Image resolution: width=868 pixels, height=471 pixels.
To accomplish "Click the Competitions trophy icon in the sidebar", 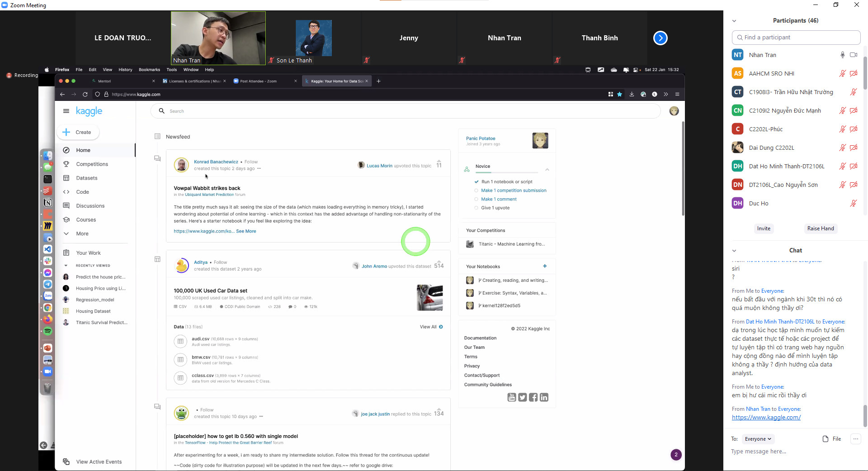I will tap(66, 164).
